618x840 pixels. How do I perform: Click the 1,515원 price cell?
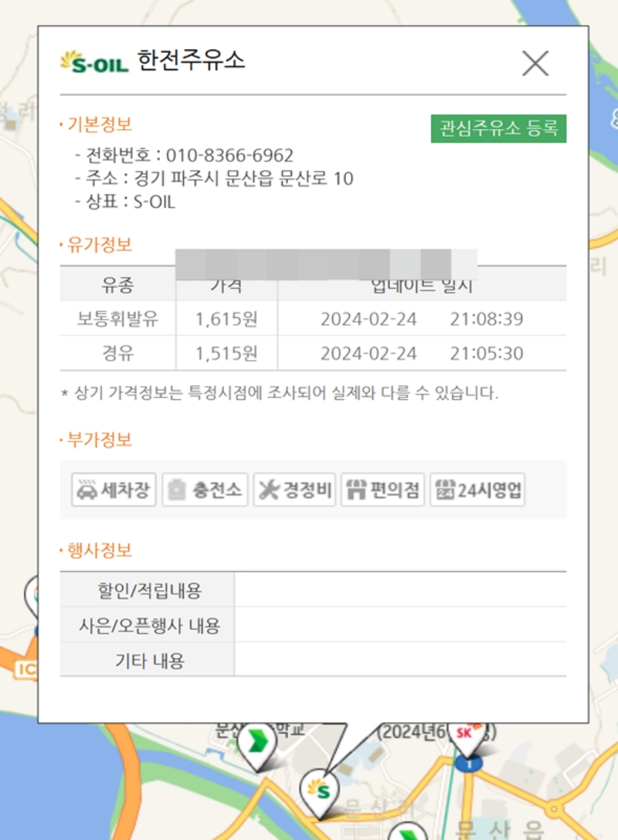(x=226, y=353)
